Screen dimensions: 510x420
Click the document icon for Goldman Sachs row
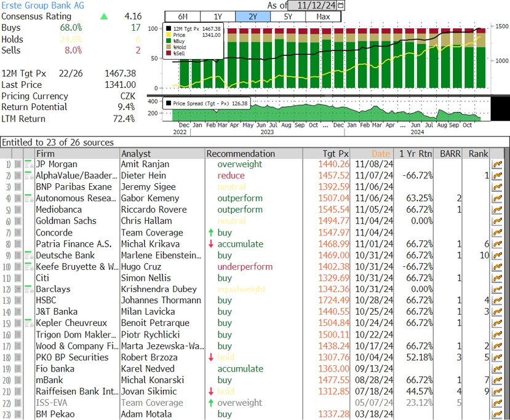tap(18, 221)
